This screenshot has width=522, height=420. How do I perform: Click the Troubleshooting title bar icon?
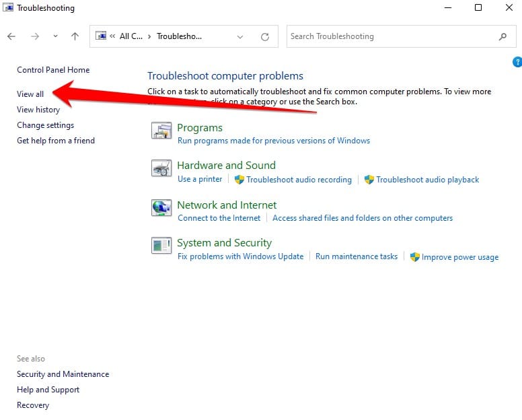click(8, 7)
